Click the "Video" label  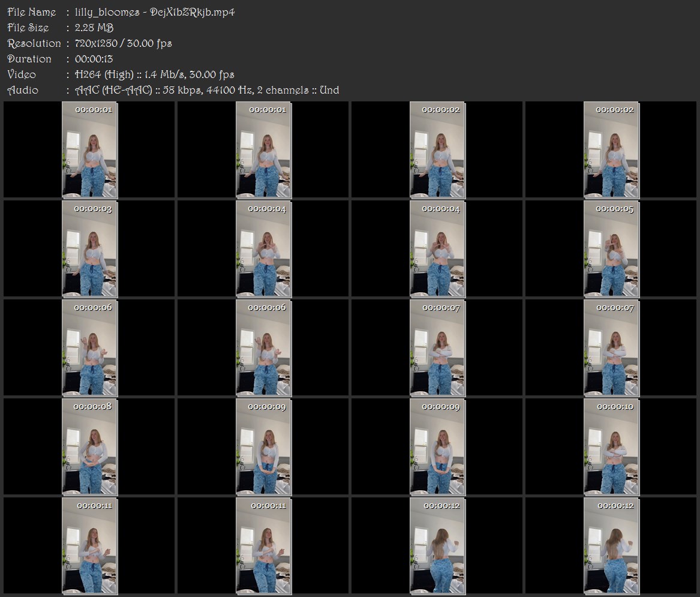click(22, 74)
